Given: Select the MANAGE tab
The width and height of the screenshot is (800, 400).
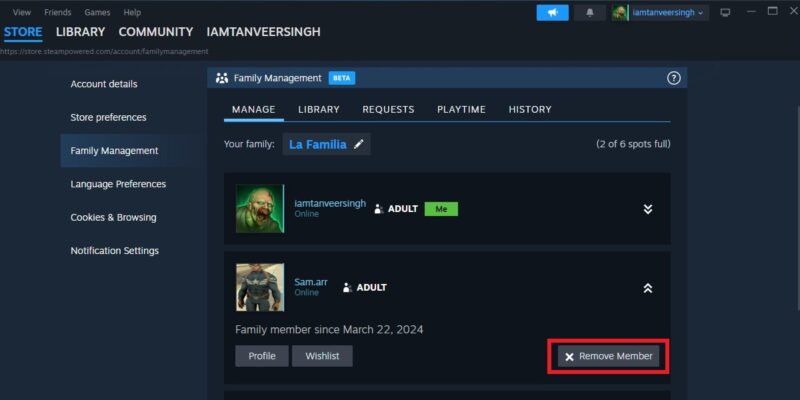Looking at the screenshot, I should click(x=254, y=110).
